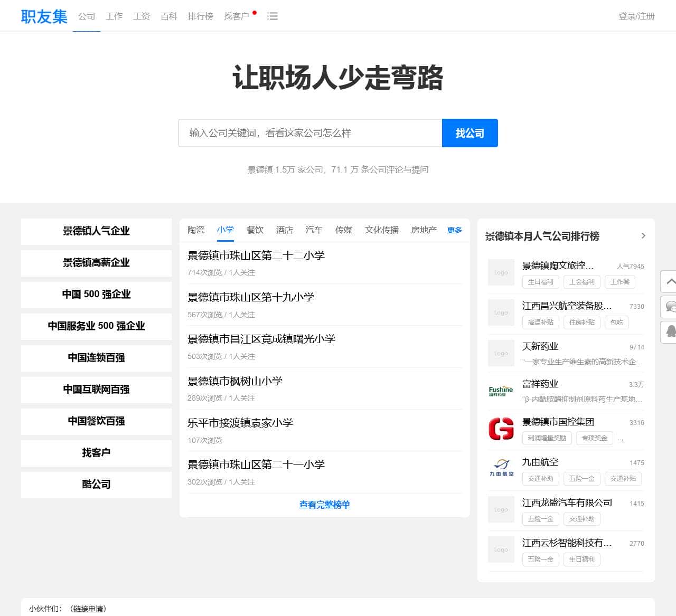Screen dimensions: 676x616
Task: Click the 找公司 search button
Action: tap(470, 133)
